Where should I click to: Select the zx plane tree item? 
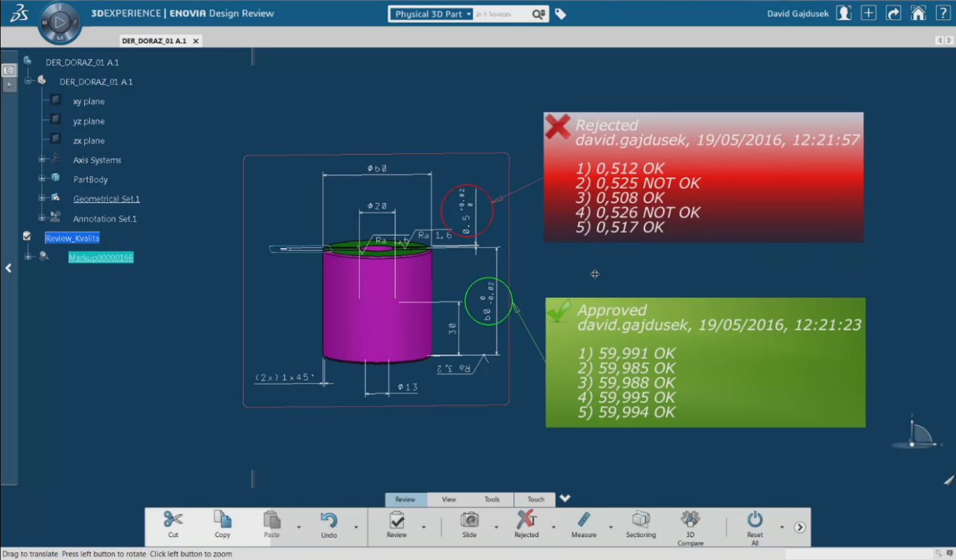pyautogui.click(x=88, y=140)
